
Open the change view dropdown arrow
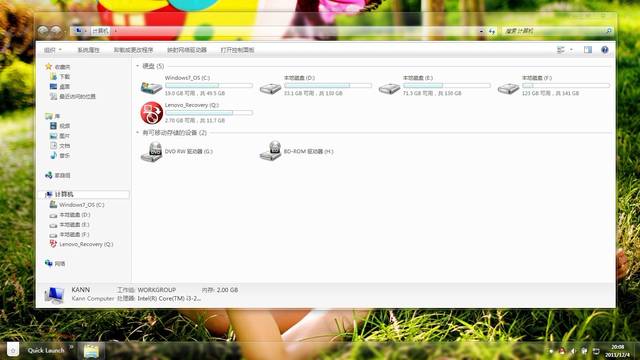coord(571,50)
